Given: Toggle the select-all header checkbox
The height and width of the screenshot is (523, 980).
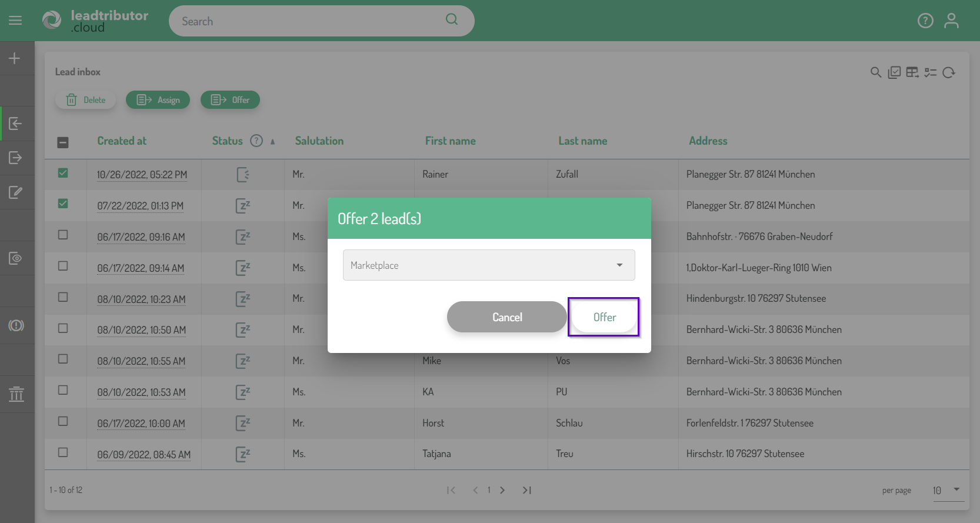Looking at the screenshot, I should click(x=63, y=142).
